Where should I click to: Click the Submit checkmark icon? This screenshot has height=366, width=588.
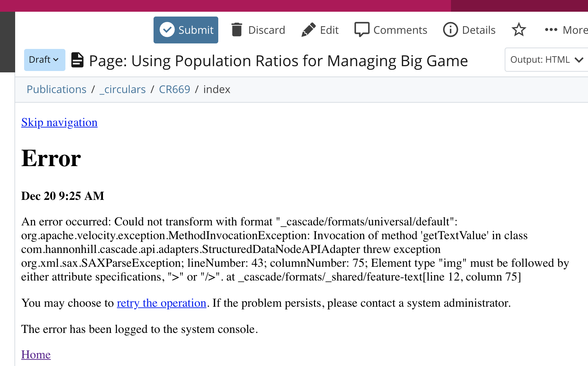pyautogui.click(x=167, y=30)
